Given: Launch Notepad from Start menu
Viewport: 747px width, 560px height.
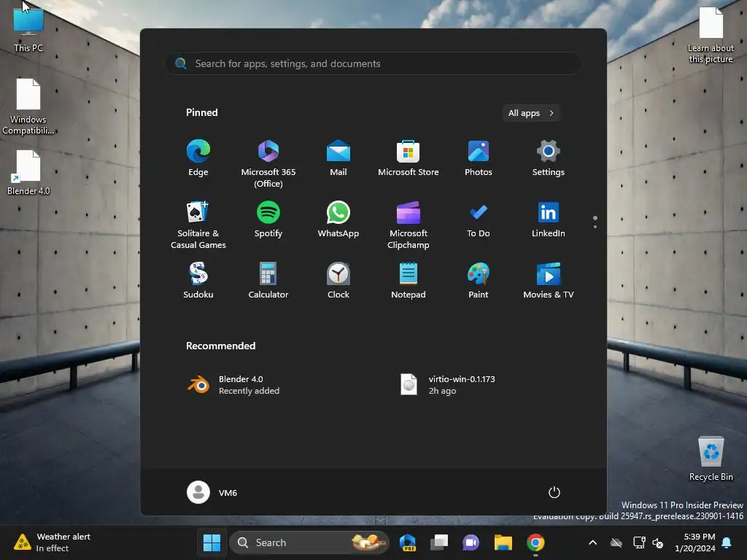Looking at the screenshot, I should 409,281.
